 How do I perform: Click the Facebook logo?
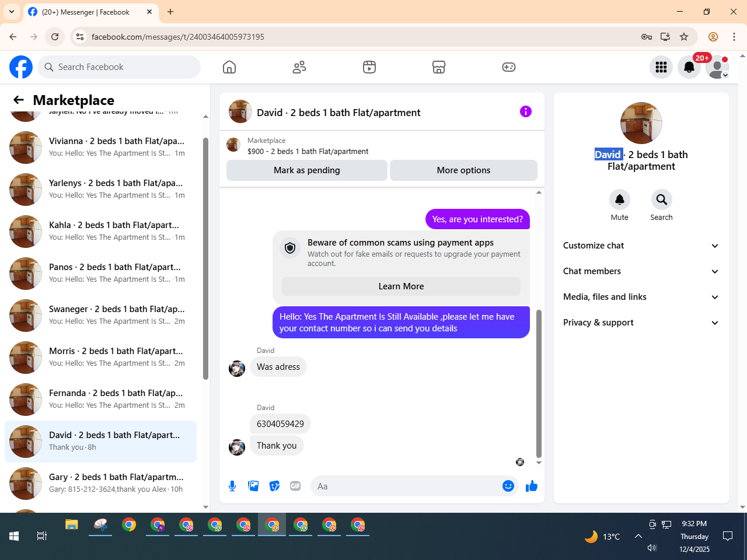point(21,67)
